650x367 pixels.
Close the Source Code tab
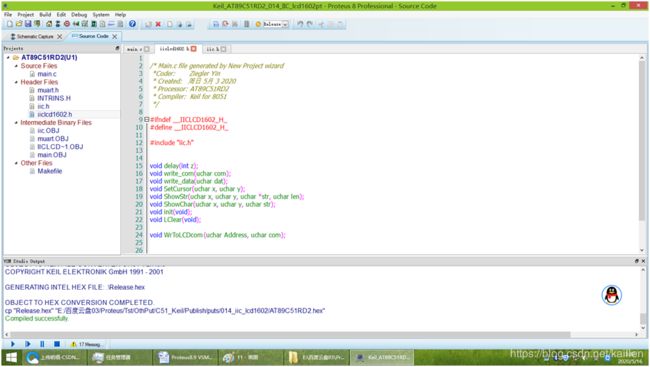click(x=115, y=36)
